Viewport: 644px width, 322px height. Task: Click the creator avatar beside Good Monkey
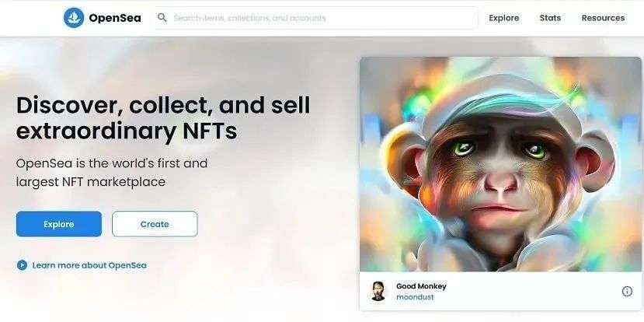pyautogui.click(x=378, y=291)
